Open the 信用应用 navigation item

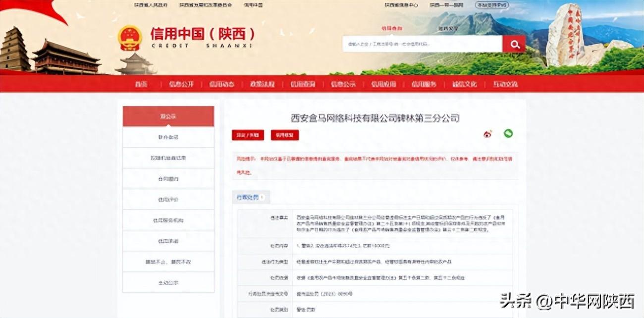click(x=383, y=84)
